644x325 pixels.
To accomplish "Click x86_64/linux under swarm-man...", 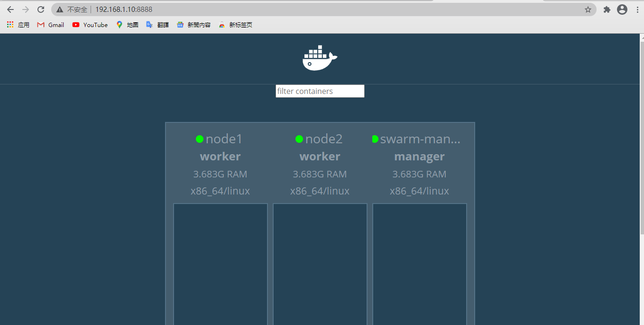I will coord(420,191).
